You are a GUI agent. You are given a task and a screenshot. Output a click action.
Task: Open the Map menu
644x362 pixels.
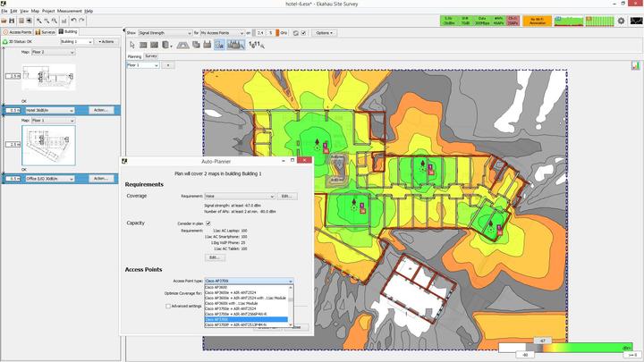click(35, 11)
